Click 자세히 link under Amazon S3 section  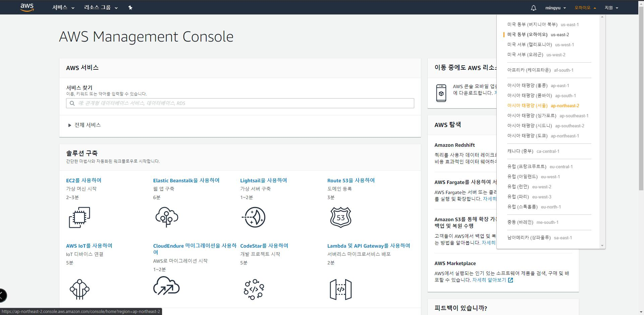[489, 243]
